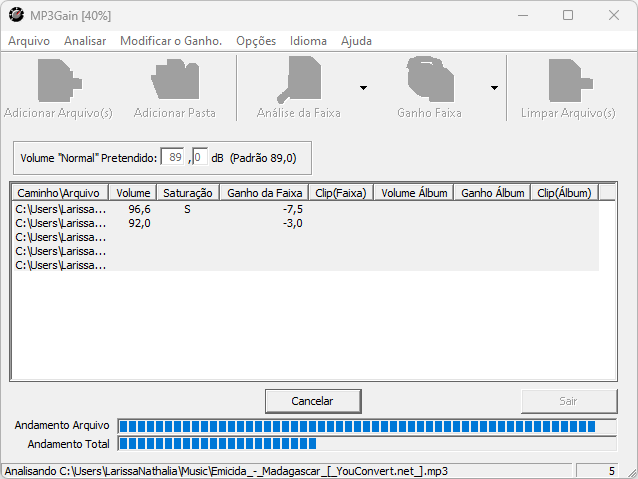The height and width of the screenshot is (479, 638).
Task: Close the MP3Gain window
Action: point(614,15)
